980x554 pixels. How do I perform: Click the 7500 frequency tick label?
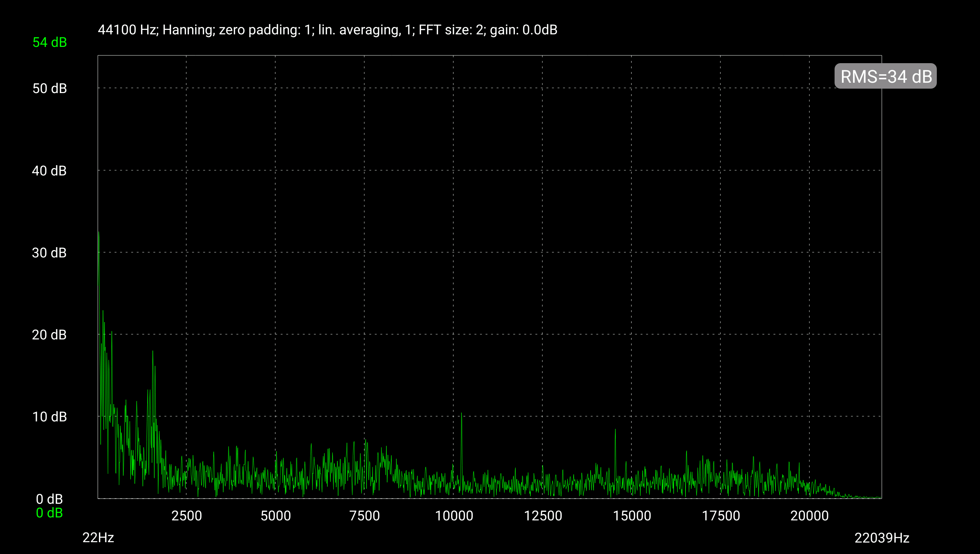364,516
